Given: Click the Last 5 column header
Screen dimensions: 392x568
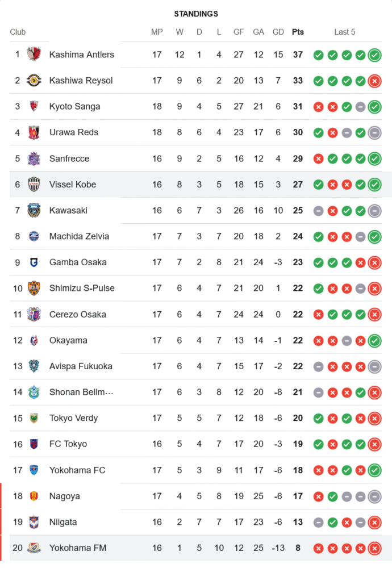Looking at the screenshot, I should tap(344, 32).
